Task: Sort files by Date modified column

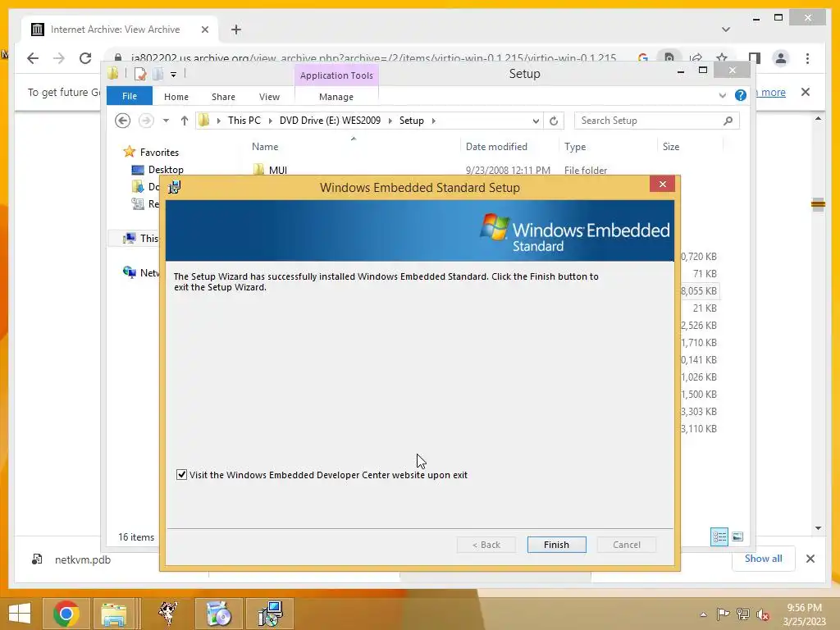Action: coord(496,146)
